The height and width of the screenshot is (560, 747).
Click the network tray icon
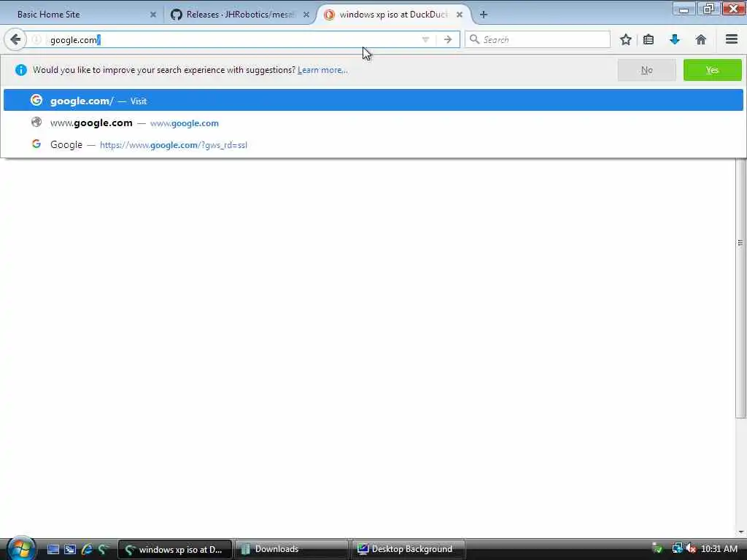[x=677, y=548]
